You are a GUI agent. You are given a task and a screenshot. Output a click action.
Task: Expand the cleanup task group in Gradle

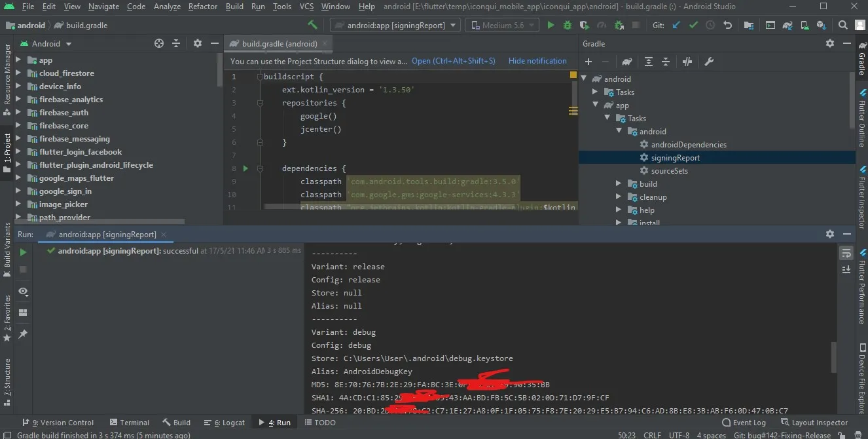[619, 197]
